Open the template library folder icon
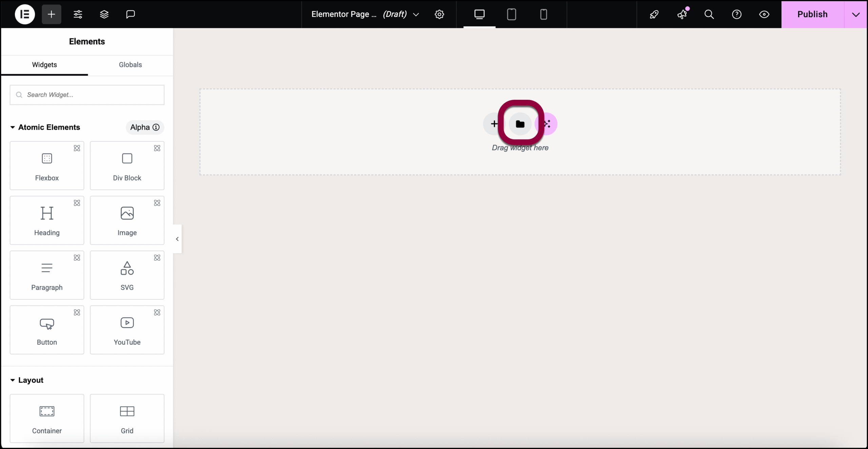Viewport: 868px width, 449px height. click(x=520, y=124)
